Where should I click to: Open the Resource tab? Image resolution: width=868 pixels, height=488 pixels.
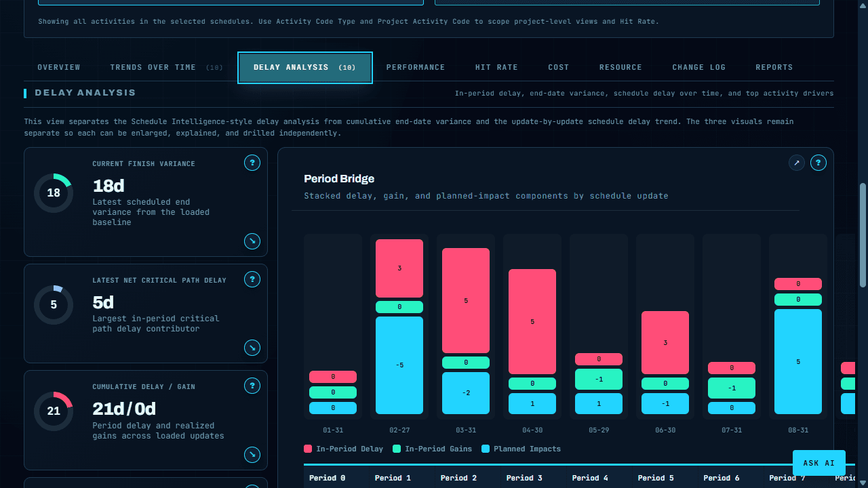(x=620, y=67)
